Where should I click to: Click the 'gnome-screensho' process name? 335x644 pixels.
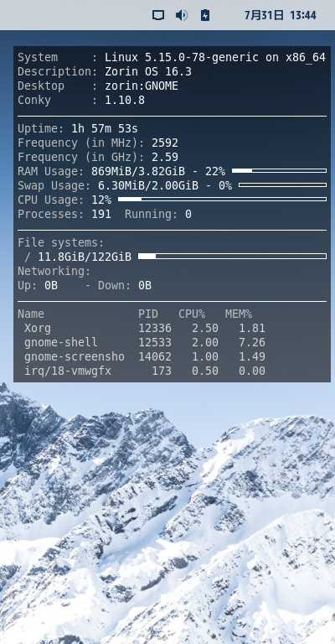(x=75, y=357)
